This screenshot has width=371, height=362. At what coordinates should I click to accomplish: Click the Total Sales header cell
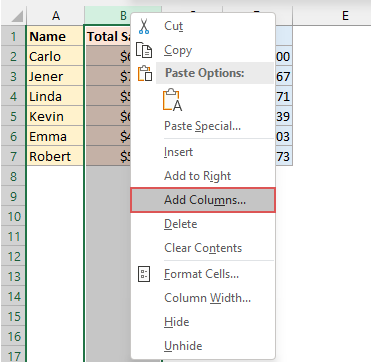click(x=109, y=36)
